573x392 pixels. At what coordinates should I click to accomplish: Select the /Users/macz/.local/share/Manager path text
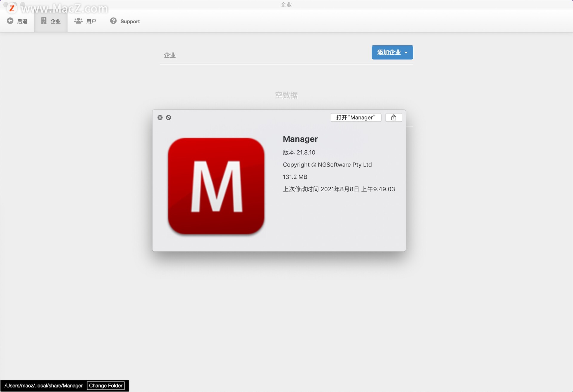coord(44,385)
